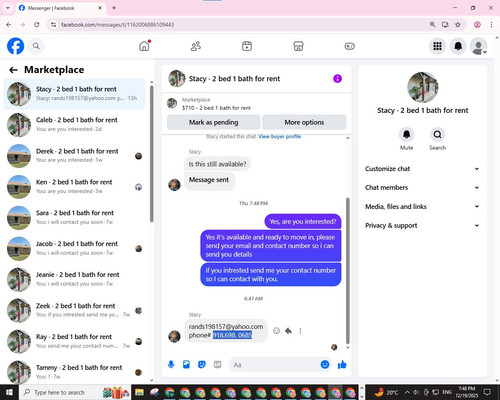Open the Facebook search icon
Screen dimensions: 500x400
click(x=36, y=46)
